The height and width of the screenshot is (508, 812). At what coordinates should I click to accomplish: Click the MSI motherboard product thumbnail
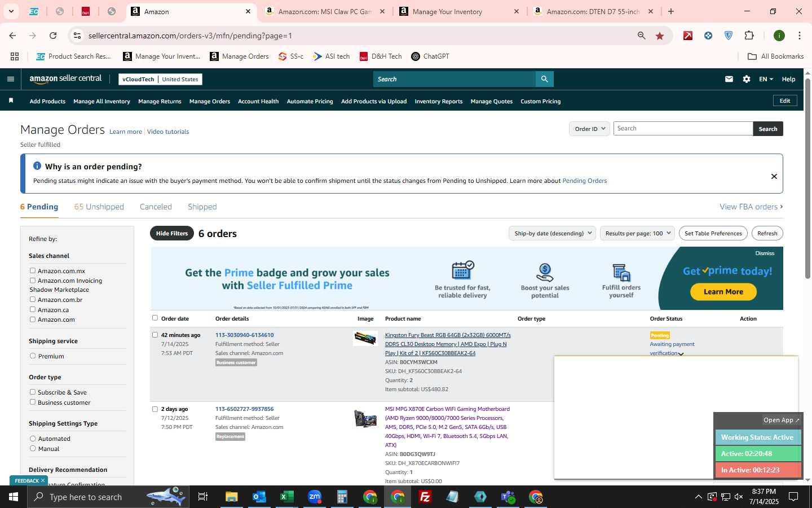365,418
